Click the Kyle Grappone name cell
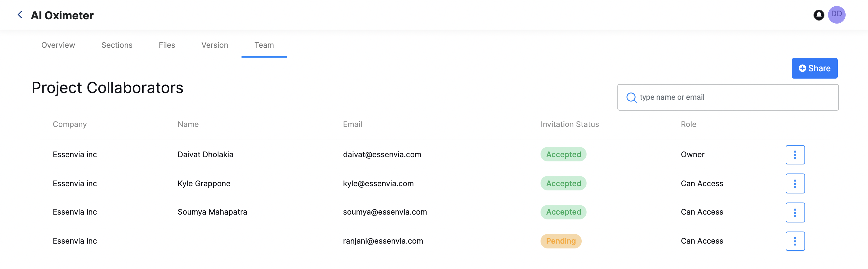 pos(204,183)
